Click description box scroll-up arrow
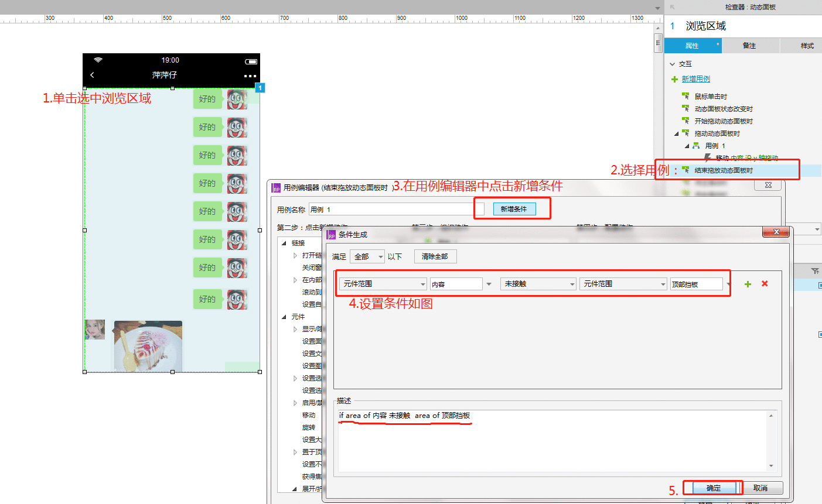 771,416
